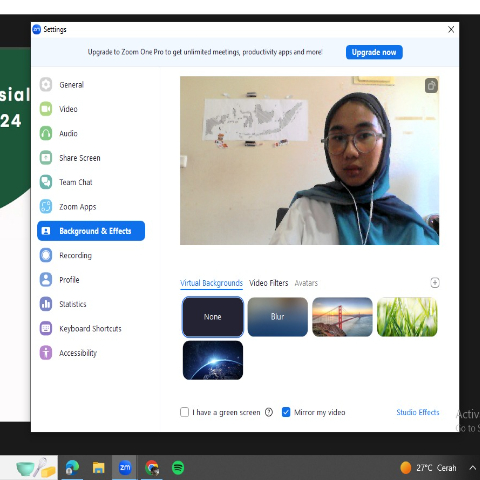Image resolution: width=480 pixels, height=480 pixels.
Task: Select the Share Screen icon
Action: click(46, 158)
